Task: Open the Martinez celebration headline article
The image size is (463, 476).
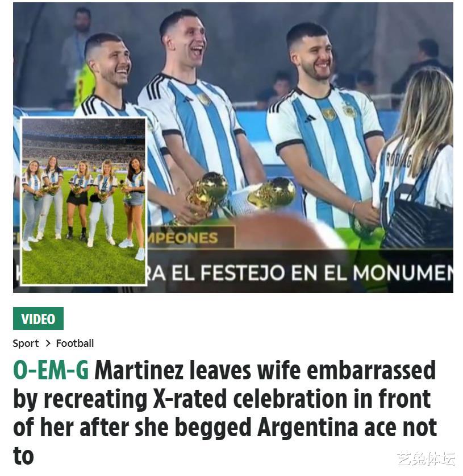Action: pyautogui.click(x=225, y=412)
